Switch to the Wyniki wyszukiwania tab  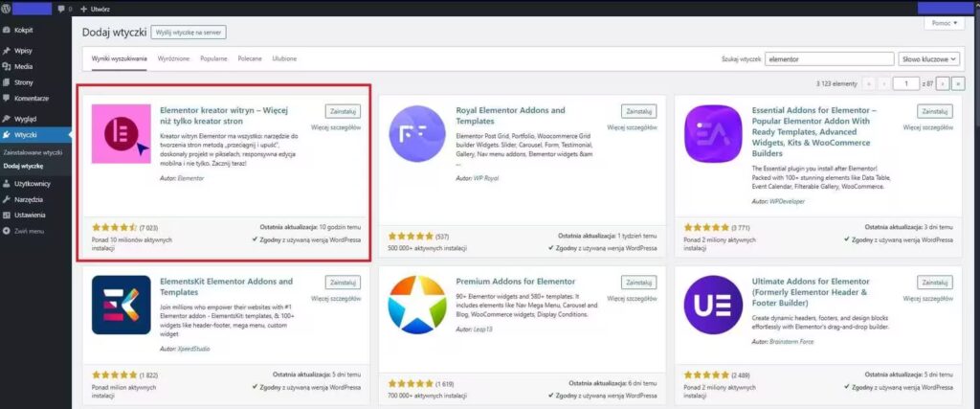click(120, 58)
